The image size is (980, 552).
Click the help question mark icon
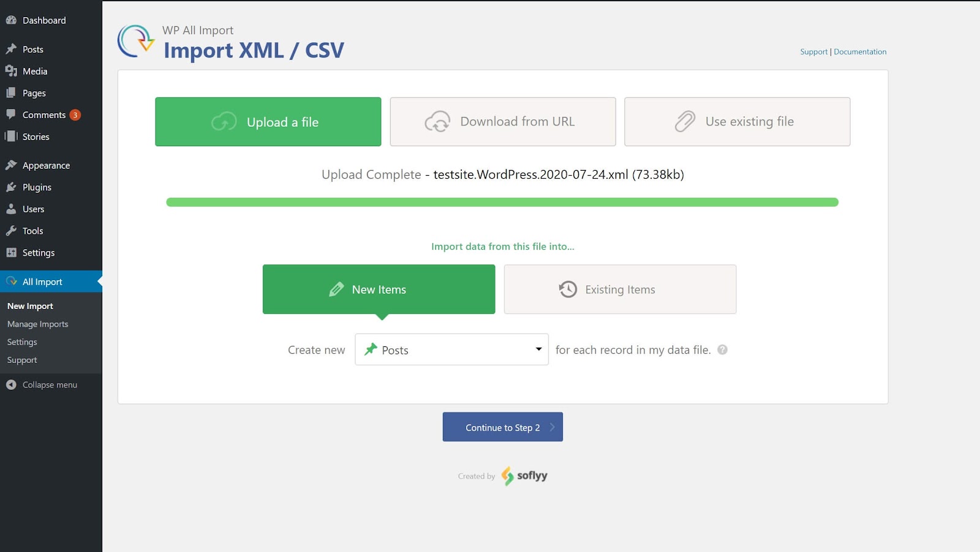723,349
